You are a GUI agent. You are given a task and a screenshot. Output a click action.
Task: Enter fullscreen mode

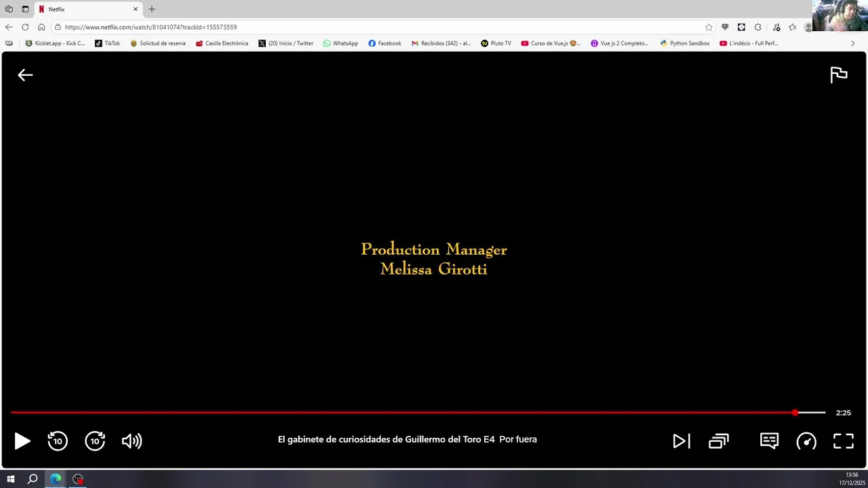(844, 441)
